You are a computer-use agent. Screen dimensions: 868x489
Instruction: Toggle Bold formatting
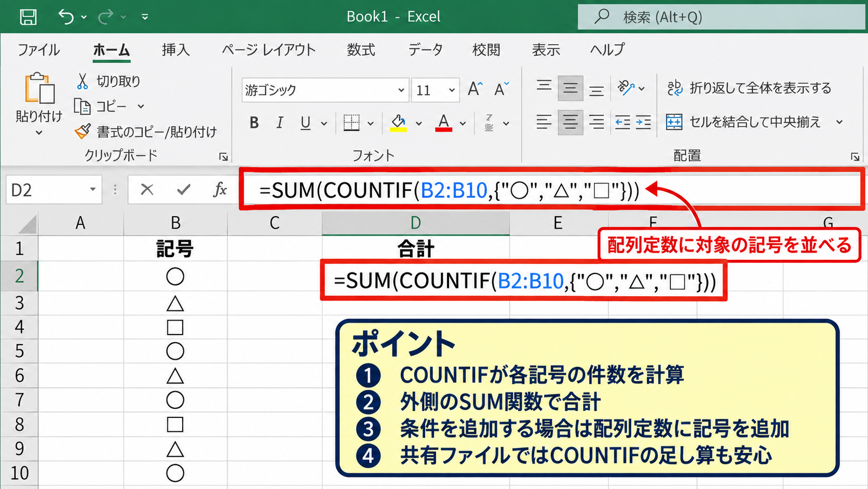254,123
